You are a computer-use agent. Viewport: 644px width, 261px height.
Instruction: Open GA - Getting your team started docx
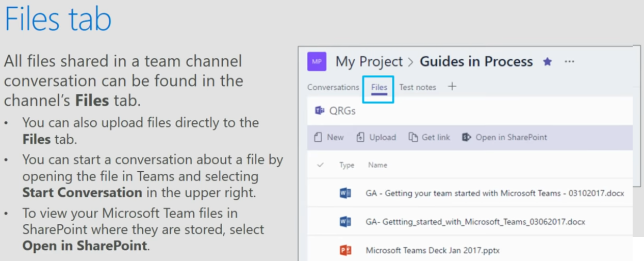tap(495, 193)
